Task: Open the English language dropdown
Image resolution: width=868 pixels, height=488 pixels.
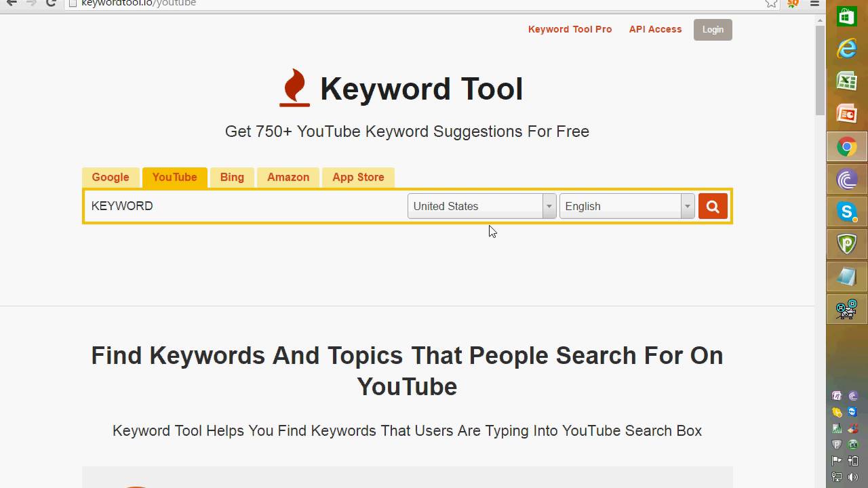Action: tap(620, 205)
